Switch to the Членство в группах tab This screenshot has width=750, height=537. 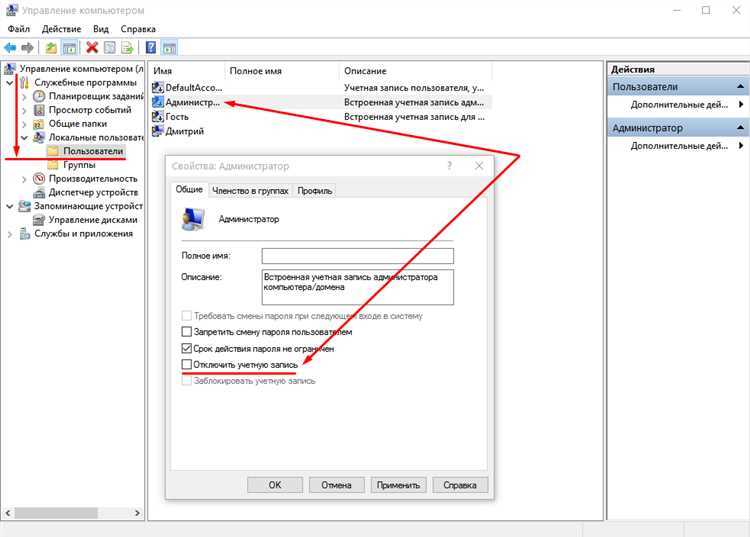(x=250, y=190)
